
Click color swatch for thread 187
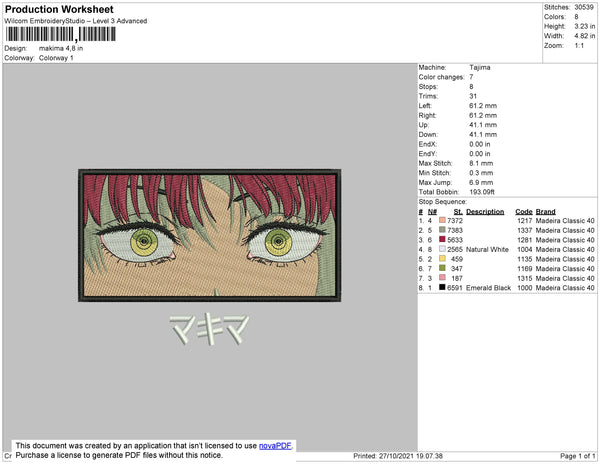click(x=442, y=278)
